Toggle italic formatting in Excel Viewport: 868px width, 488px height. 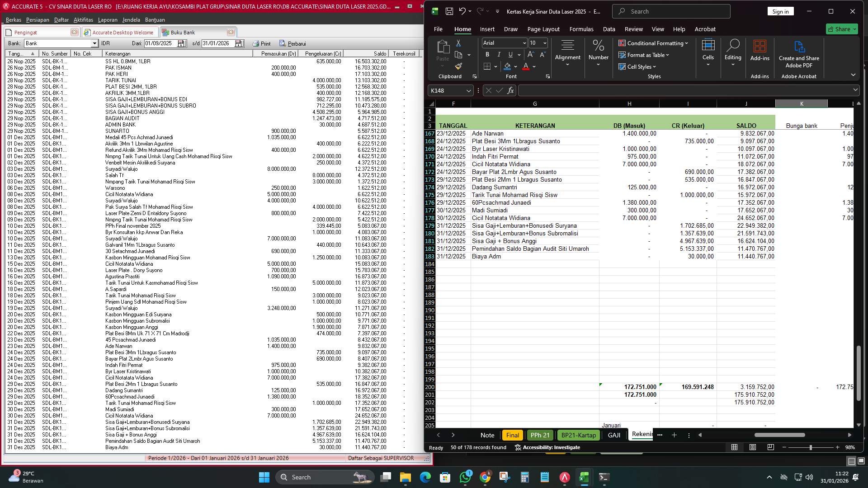click(x=499, y=54)
